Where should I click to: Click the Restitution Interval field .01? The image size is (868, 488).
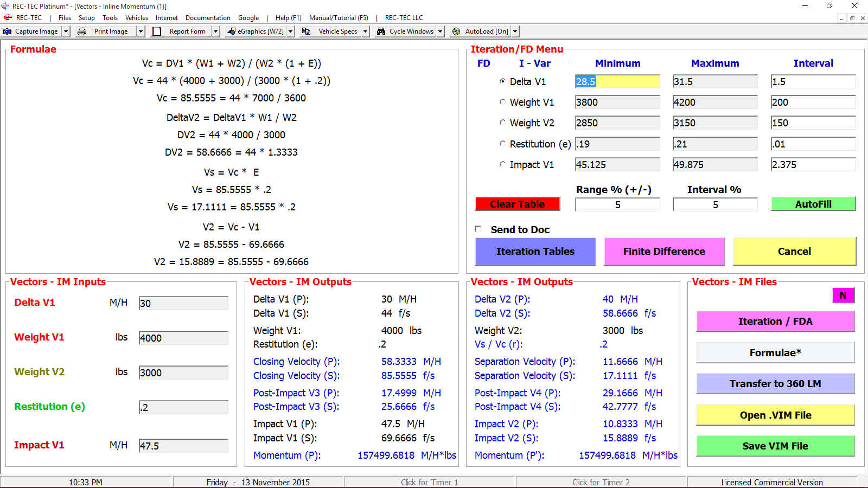point(813,144)
